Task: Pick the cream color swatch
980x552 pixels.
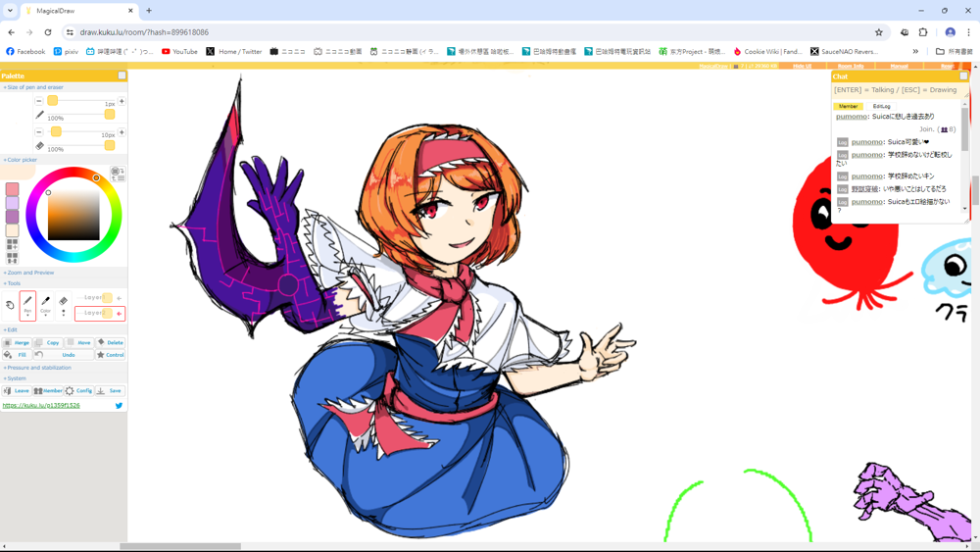Action: coord(12,230)
